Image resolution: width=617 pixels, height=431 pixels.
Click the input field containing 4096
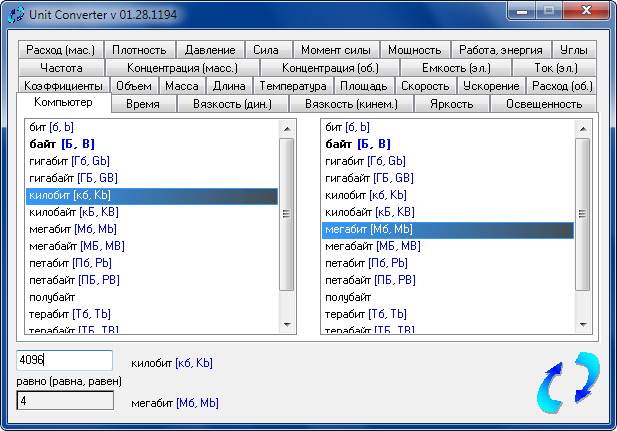click(x=65, y=361)
